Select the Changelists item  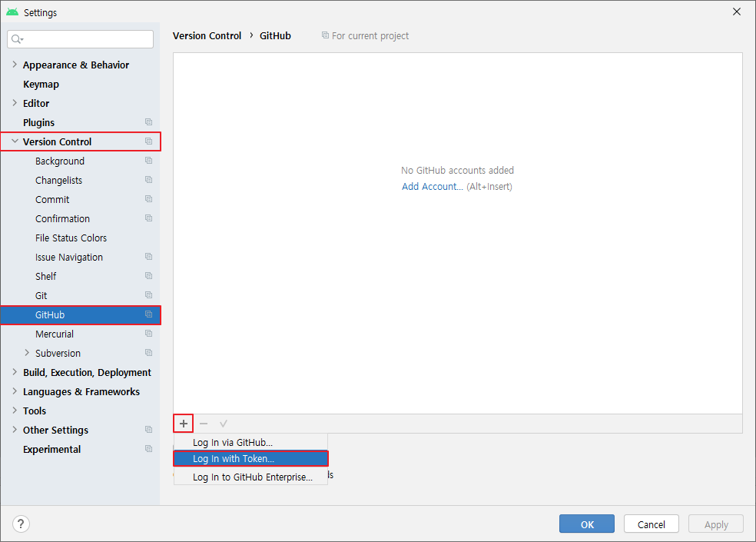click(x=59, y=181)
